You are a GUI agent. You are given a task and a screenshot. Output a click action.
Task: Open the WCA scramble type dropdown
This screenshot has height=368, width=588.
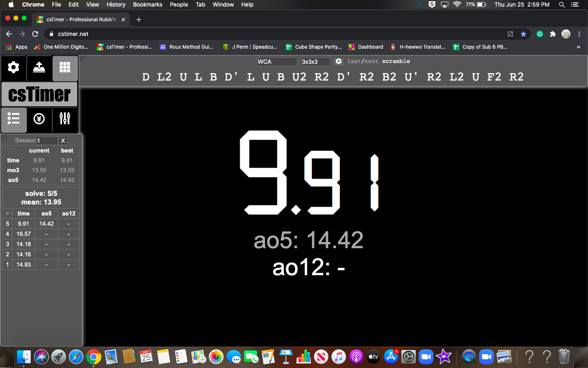pyautogui.click(x=276, y=62)
